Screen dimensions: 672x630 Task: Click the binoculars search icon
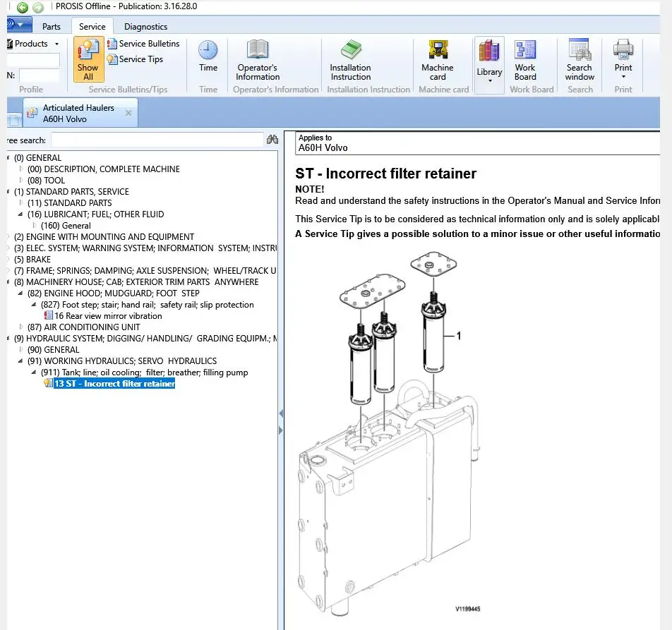(x=272, y=140)
